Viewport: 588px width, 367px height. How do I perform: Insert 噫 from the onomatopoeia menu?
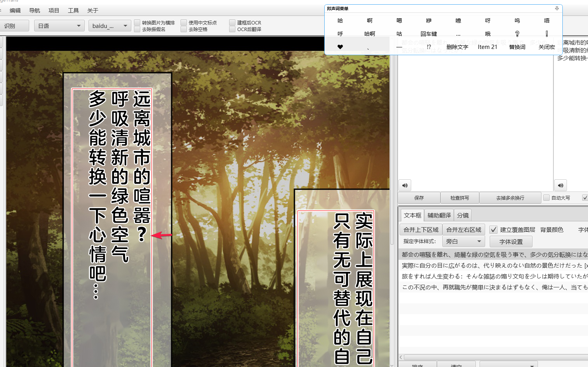click(458, 21)
